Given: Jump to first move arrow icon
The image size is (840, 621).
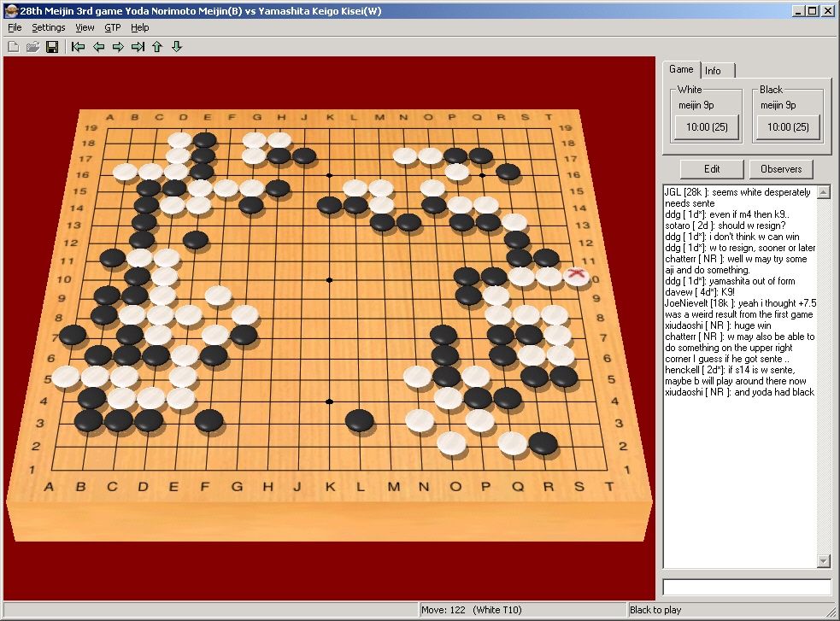Looking at the screenshot, I should pyautogui.click(x=79, y=46).
